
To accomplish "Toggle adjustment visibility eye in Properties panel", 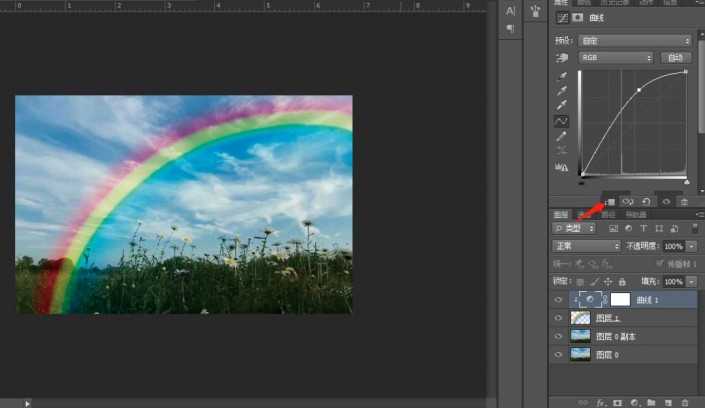I will click(x=666, y=201).
